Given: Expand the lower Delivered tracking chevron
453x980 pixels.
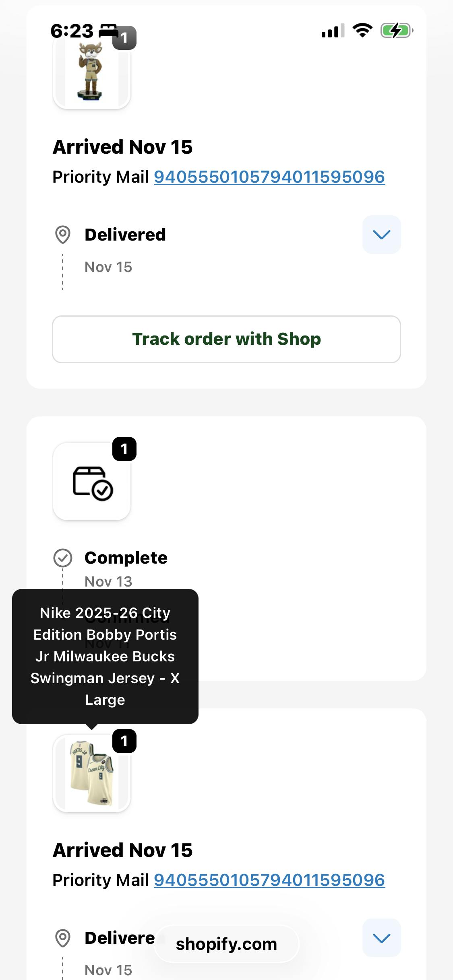Looking at the screenshot, I should (381, 938).
